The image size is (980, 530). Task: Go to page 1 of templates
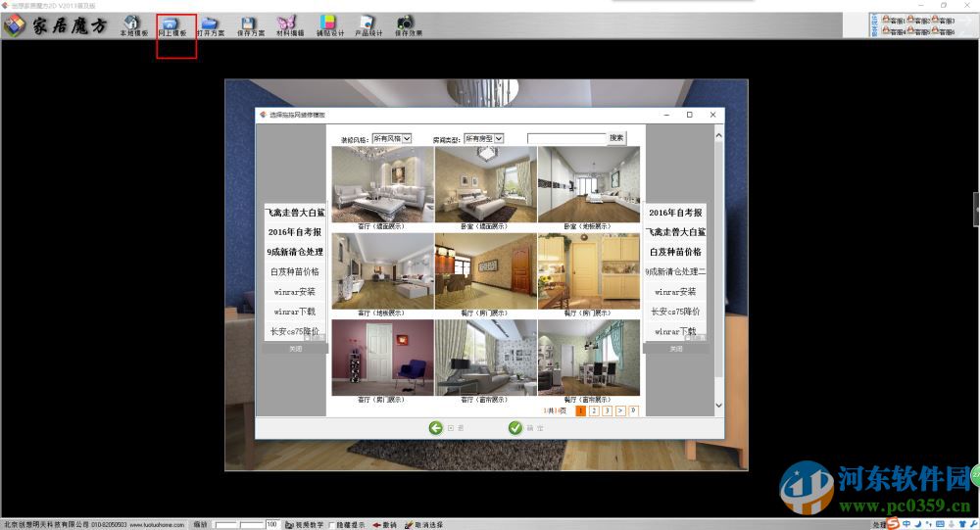click(580, 410)
